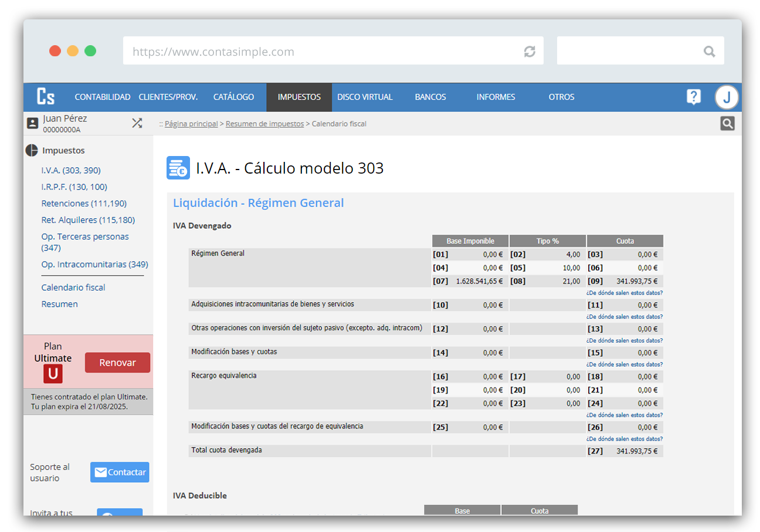The height and width of the screenshot is (532, 760).
Task: Click the browser reload icon
Action: pos(530,52)
